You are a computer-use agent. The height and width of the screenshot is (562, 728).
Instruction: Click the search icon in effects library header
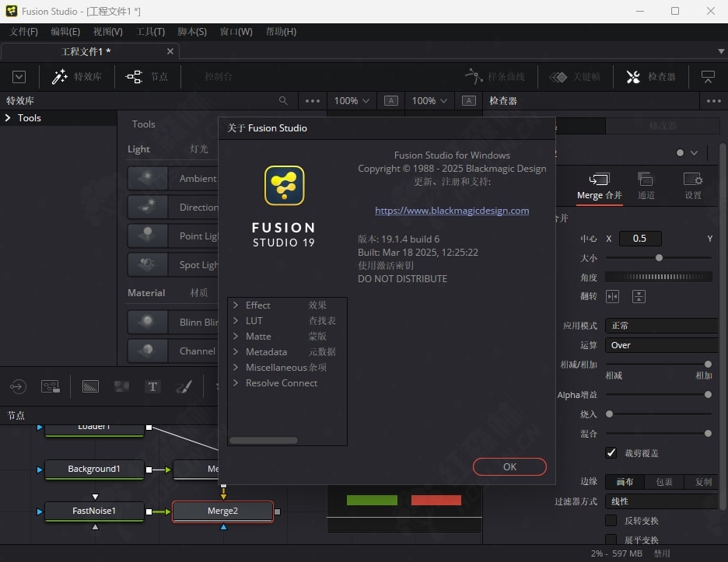pos(283,101)
